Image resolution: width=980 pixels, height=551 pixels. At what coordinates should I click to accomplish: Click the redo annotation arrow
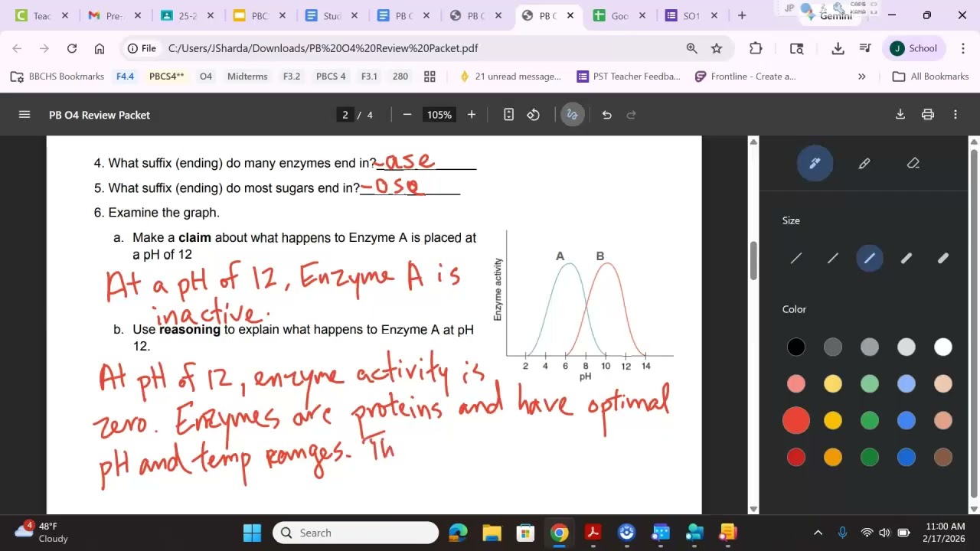tap(632, 115)
